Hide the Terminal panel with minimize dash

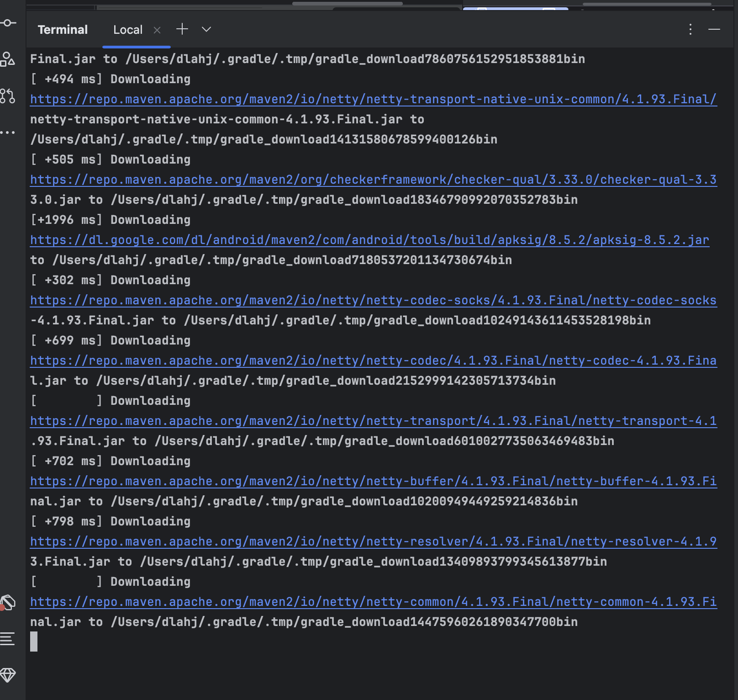point(714,30)
